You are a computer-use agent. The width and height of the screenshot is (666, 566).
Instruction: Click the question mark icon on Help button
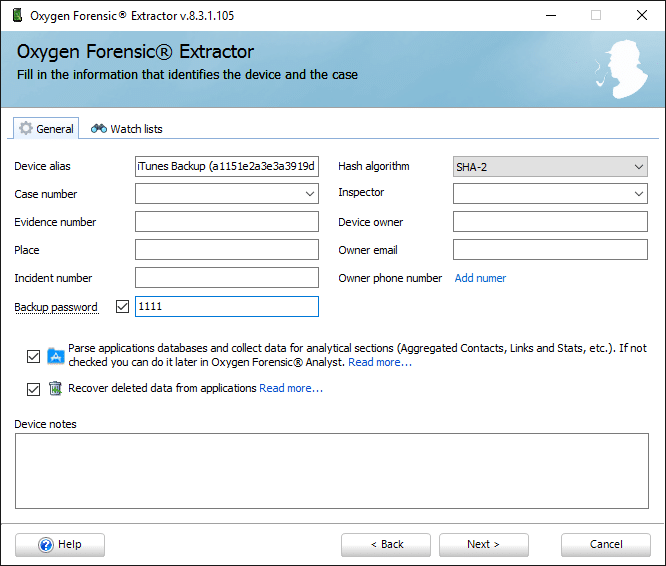pyautogui.click(x=46, y=545)
